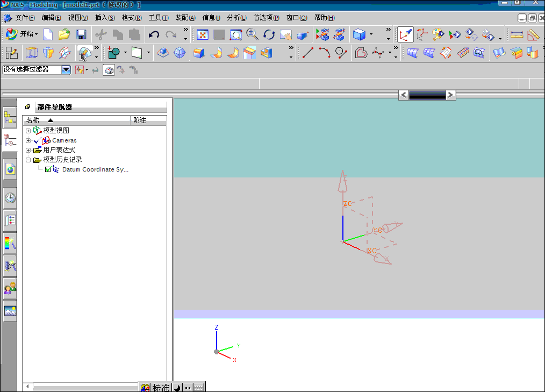Image resolution: width=545 pixels, height=392 pixels.
Task: Uncheck the Datum Coordinate System checkbox
Action: (48, 169)
